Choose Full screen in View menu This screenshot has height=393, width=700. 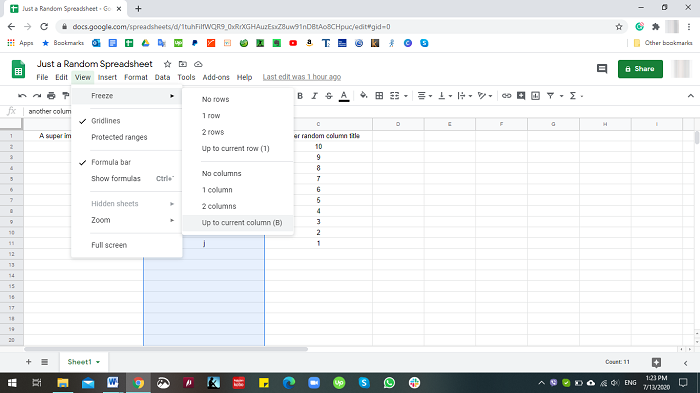click(x=127, y=245)
